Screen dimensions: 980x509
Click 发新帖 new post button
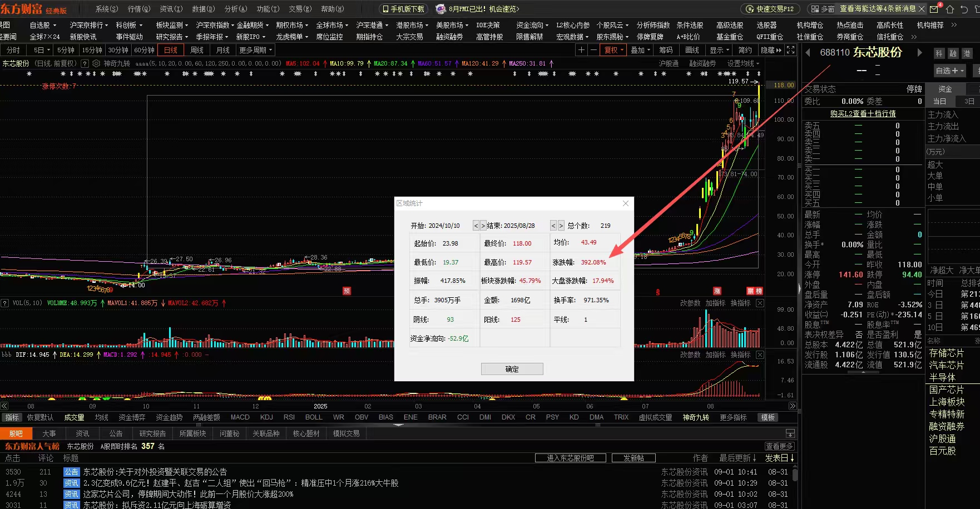pyautogui.click(x=633, y=458)
